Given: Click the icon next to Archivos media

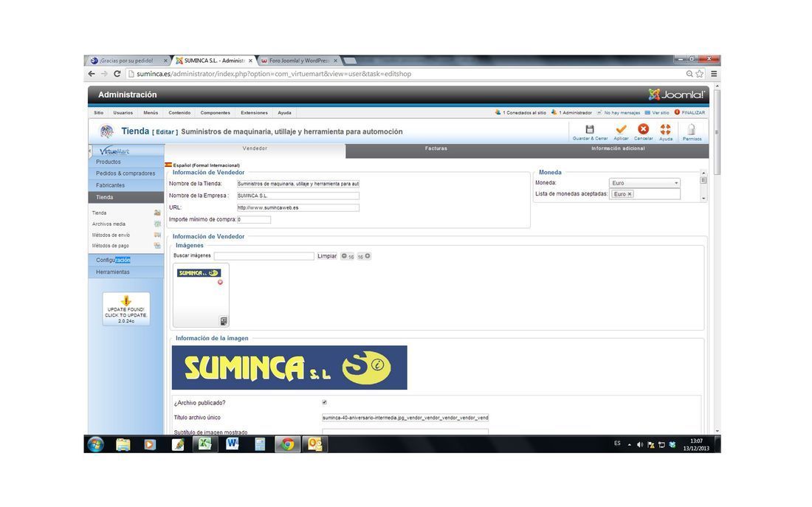Looking at the screenshot, I should point(157,224).
